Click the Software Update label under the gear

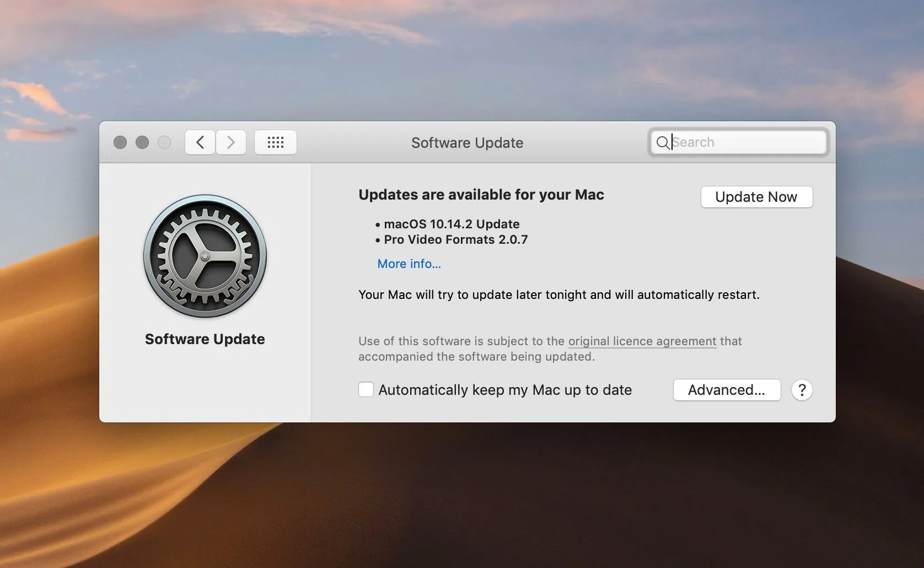pyautogui.click(x=205, y=339)
